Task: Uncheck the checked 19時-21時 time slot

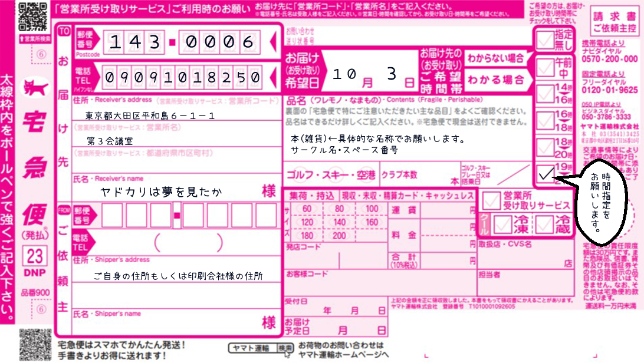Action: [545, 173]
